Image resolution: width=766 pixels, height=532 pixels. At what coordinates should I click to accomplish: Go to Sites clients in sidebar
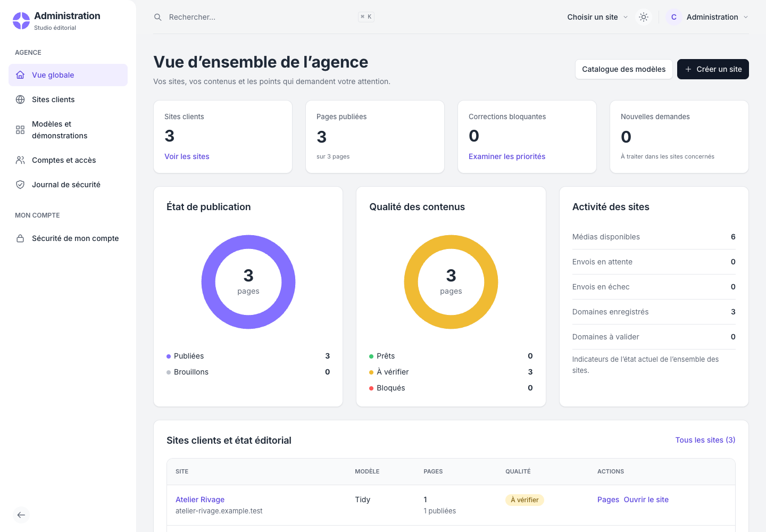(x=68, y=99)
